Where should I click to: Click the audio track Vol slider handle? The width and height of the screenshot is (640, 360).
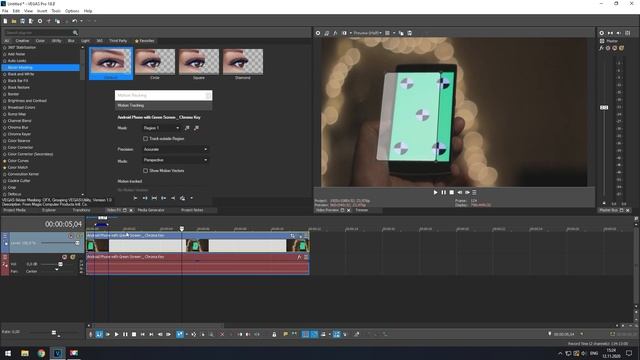click(x=60, y=264)
